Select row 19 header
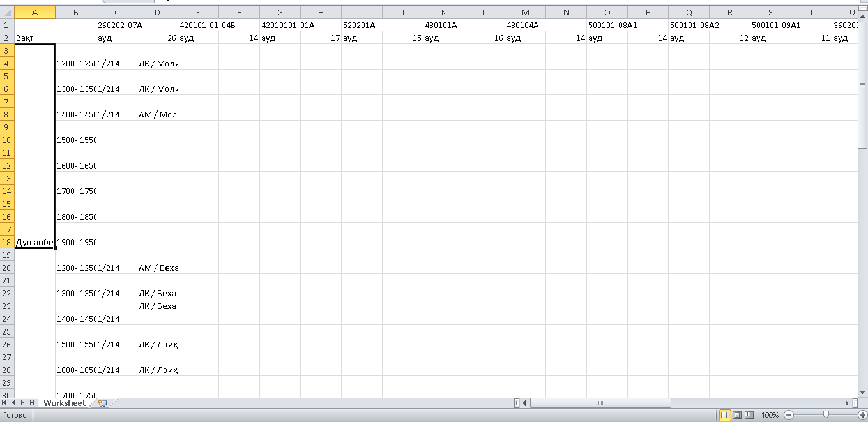868x422 pixels. point(7,255)
